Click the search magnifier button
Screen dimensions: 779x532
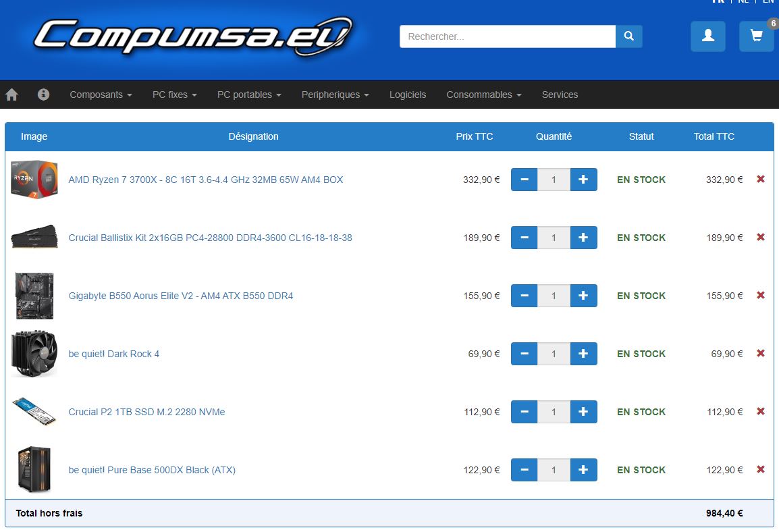point(629,36)
